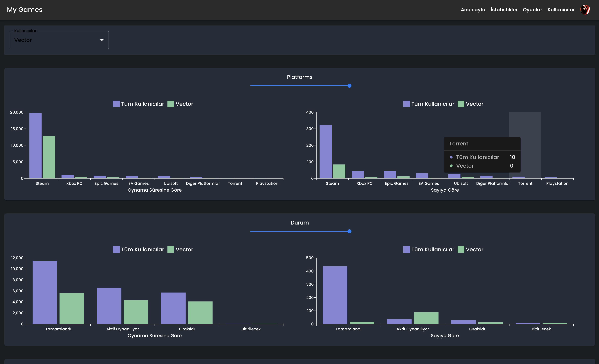The image size is (599, 364).
Task: Toggle Tüm Kullanıcılar legend in Durum count chart
Action: click(429, 250)
